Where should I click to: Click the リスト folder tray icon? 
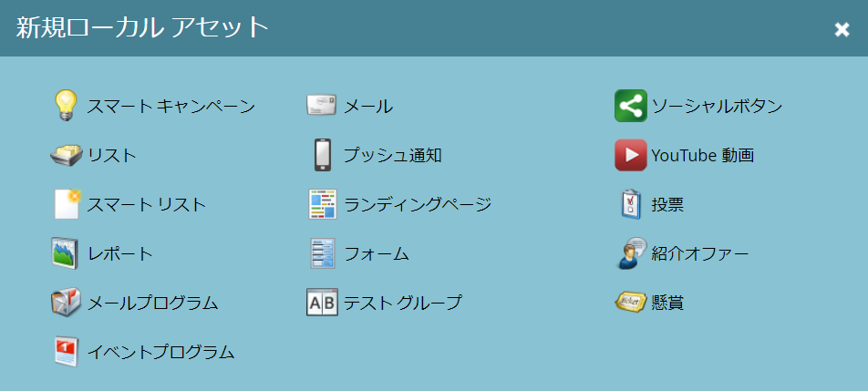(x=66, y=156)
